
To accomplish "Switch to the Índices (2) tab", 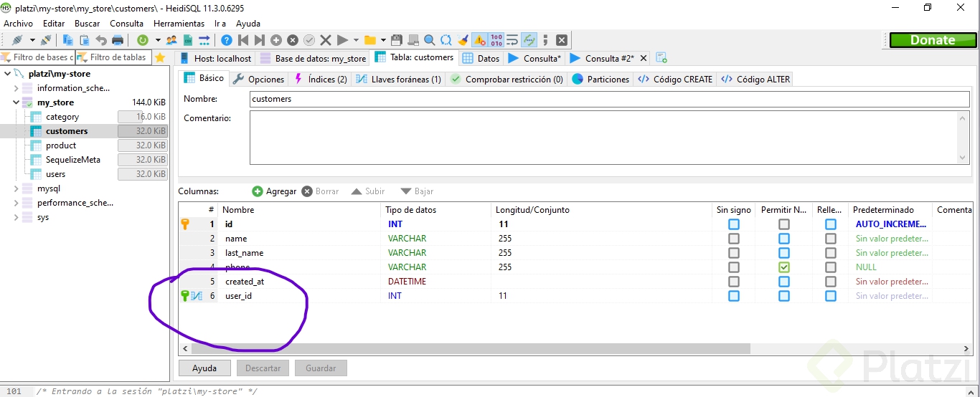I will tap(321, 80).
